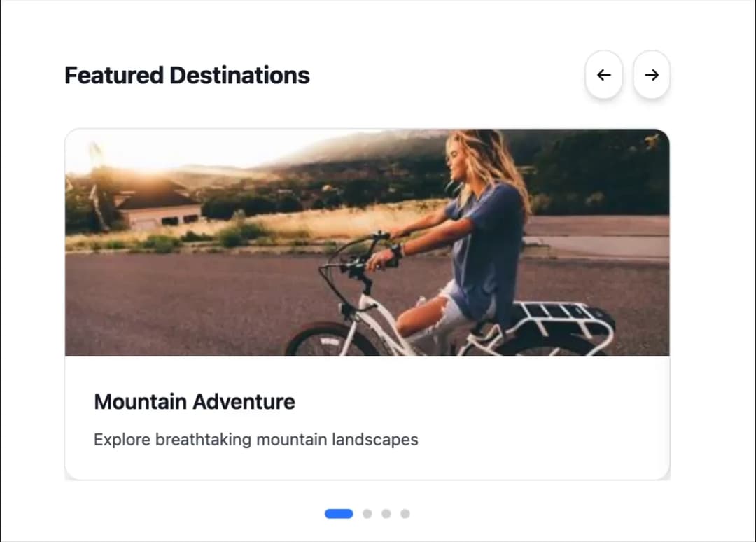The image size is (756, 542).
Task: Go to the third slide dot
Action: (x=386, y=514)
